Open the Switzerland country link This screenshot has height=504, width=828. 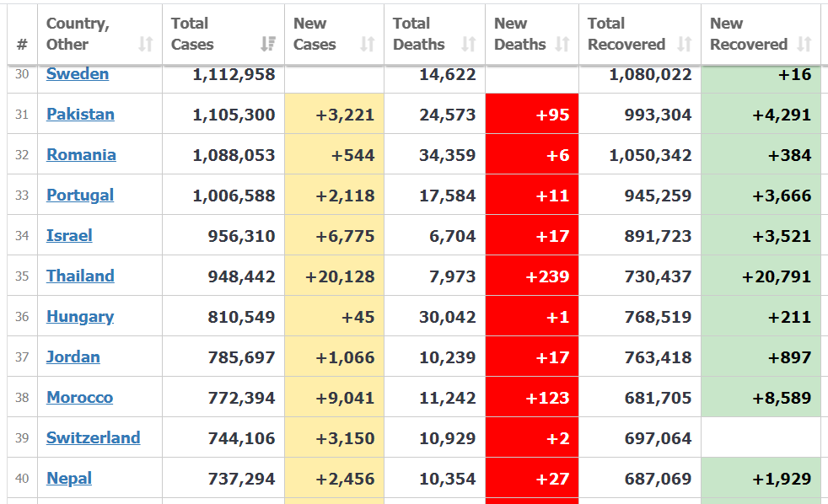94,438
